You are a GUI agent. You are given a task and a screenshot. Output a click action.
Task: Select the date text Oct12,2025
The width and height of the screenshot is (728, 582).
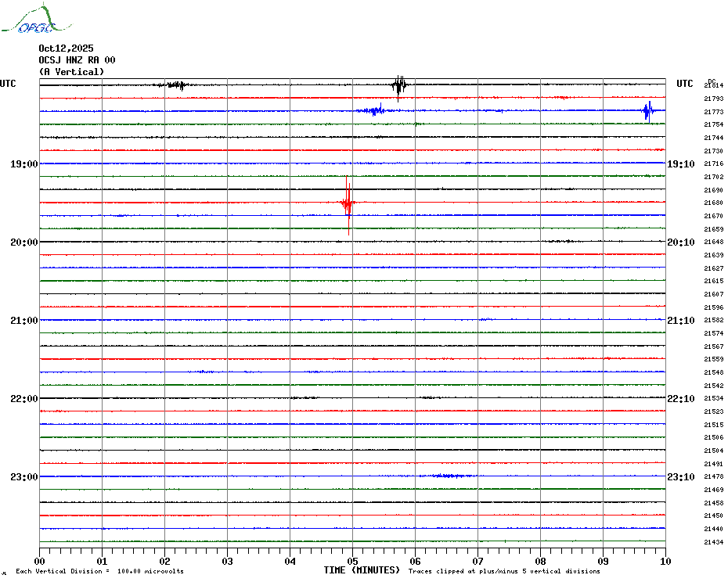click(66, 48)
